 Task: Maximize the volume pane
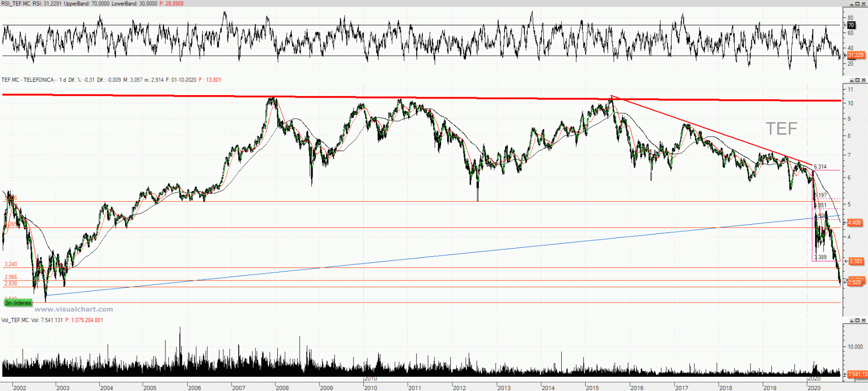tap(858, 320)
